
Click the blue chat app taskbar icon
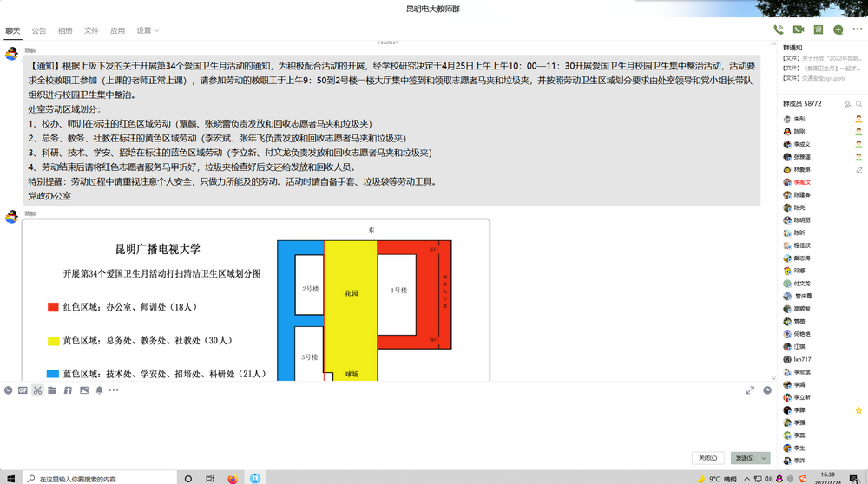point(255,479)
